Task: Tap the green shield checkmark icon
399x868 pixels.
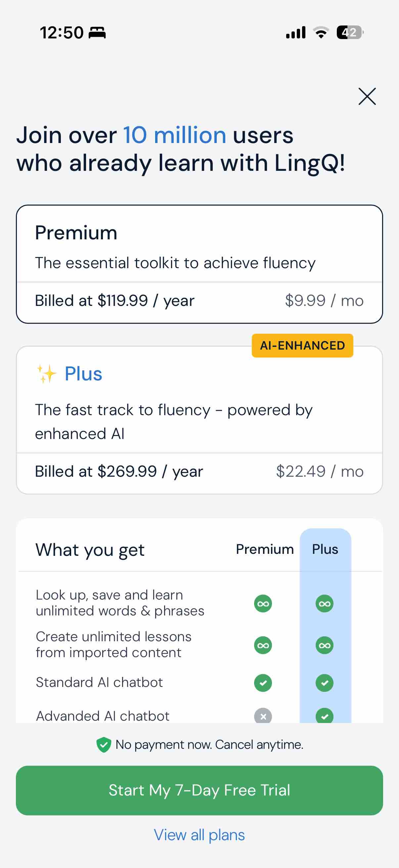Action: (104, 745)
